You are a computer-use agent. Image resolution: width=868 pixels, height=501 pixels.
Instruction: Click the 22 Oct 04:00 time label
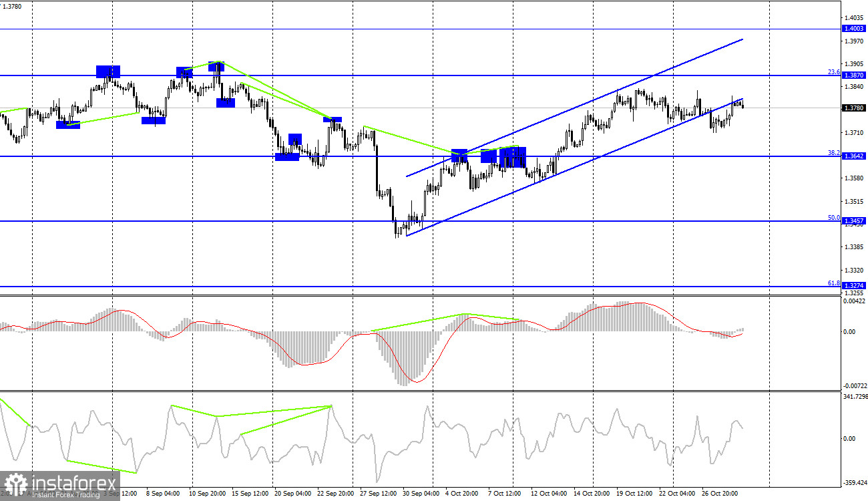tap(677, 494)
